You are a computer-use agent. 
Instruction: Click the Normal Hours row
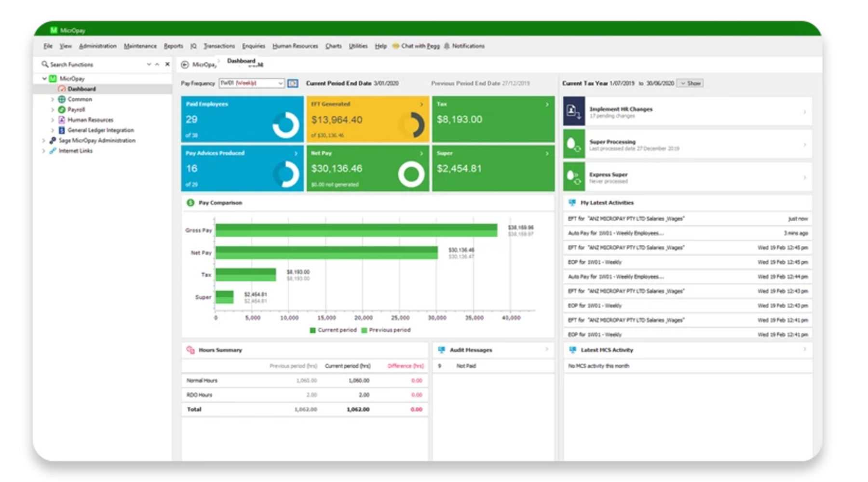(x=305, y=380)
